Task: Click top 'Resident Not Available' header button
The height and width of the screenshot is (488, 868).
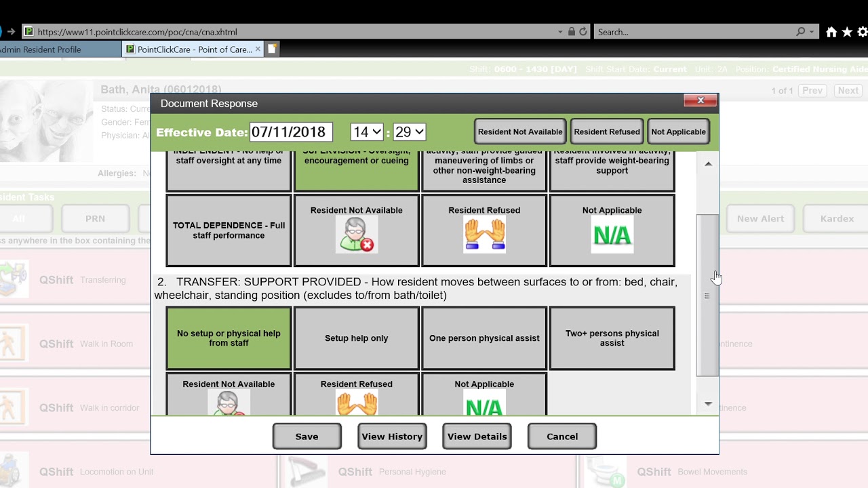Action: (x=520, y=131)
